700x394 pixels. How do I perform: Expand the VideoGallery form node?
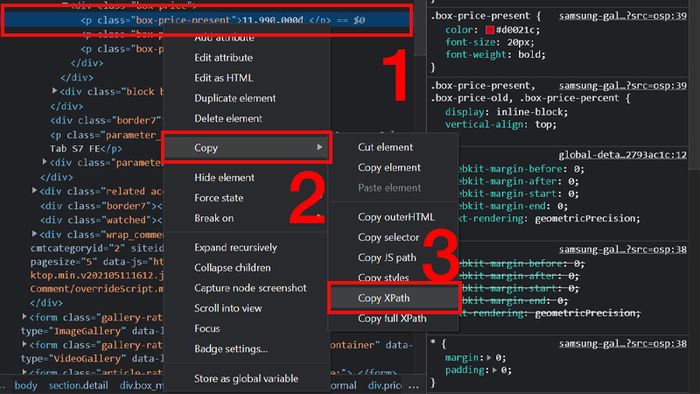25,344
